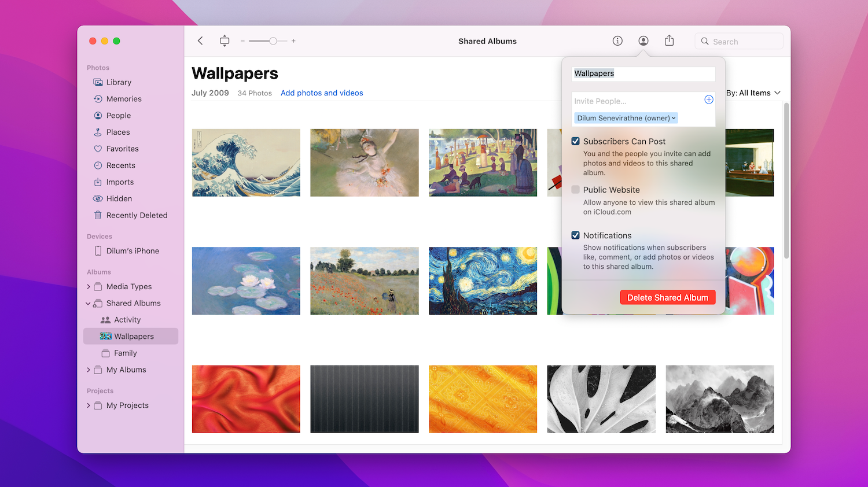This screenshot has width=868, height=487.
Task: Open the Dilum Senevirathne owner dropdown
Action: click(x=626, y=118)
